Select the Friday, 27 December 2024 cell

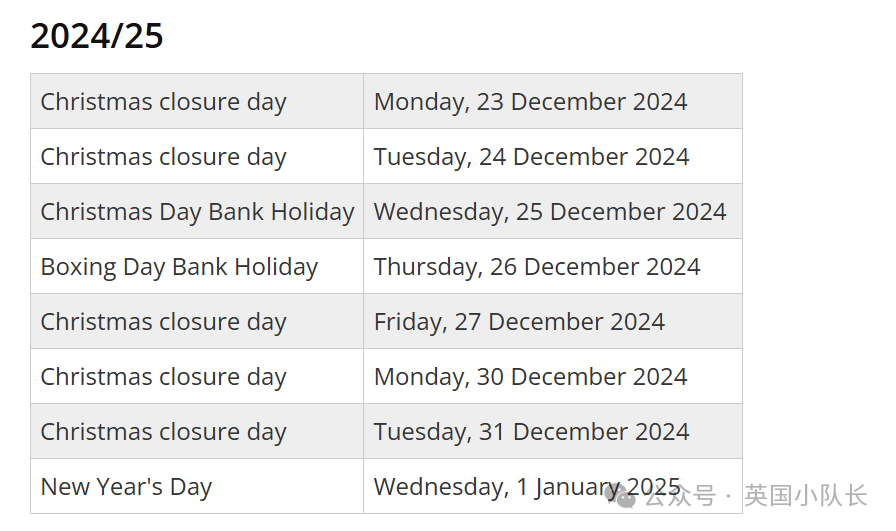pos(553,321)
